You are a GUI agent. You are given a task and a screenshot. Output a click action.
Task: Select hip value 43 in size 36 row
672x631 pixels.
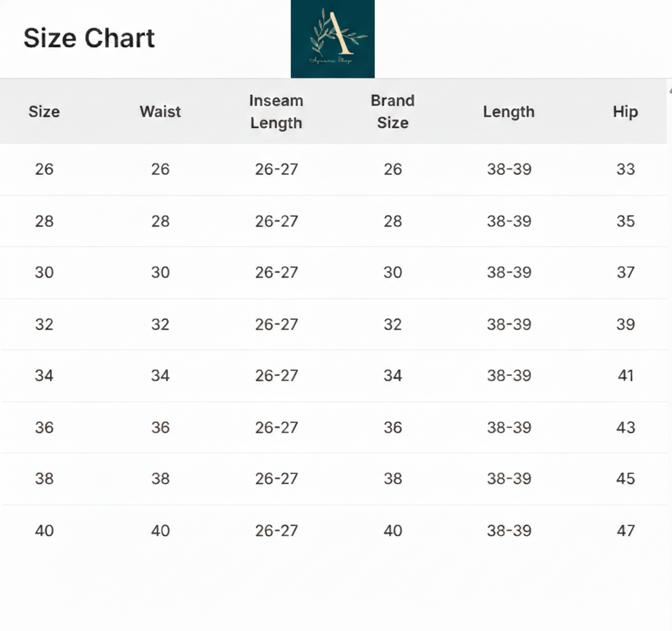coord(625,428)
